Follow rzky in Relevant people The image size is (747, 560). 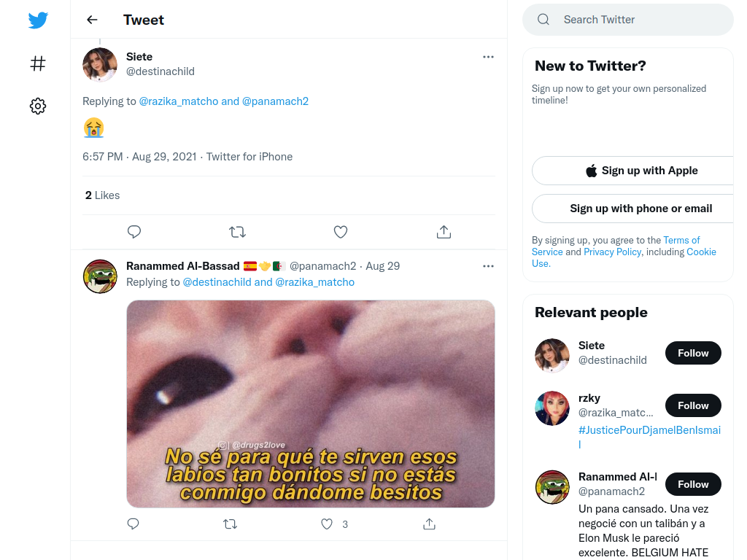click(693, 405)
